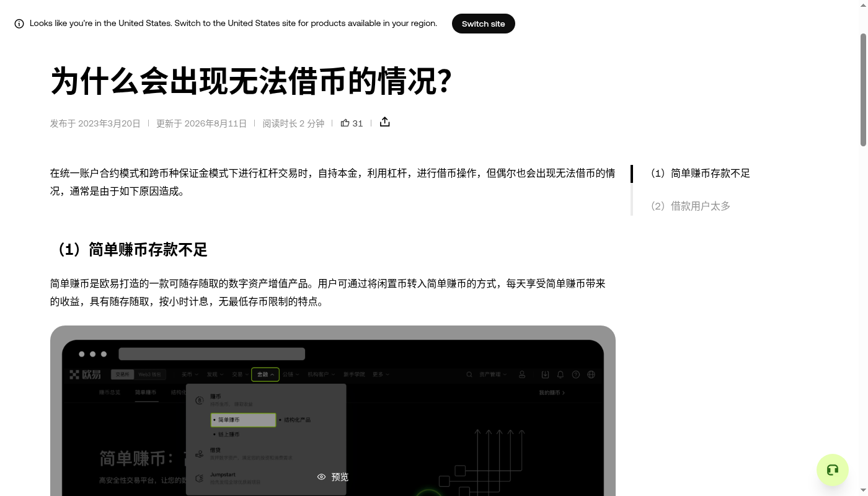Click the article title 为什么会出现无法借币的情况?
This screenshot has height=496, width=868.
click(251, 81)
